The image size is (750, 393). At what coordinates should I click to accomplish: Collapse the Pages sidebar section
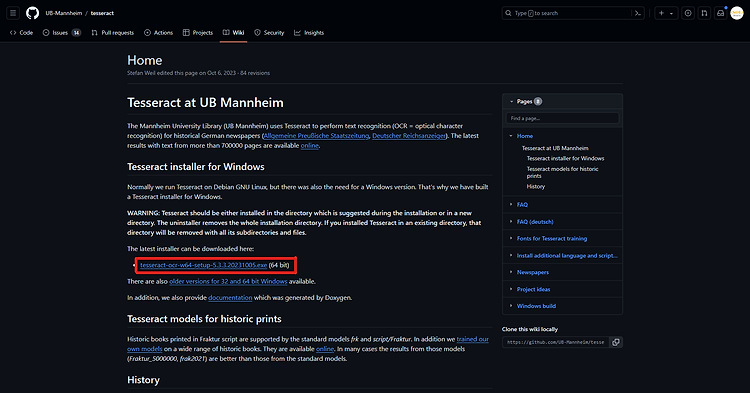[x=511, y=101]
